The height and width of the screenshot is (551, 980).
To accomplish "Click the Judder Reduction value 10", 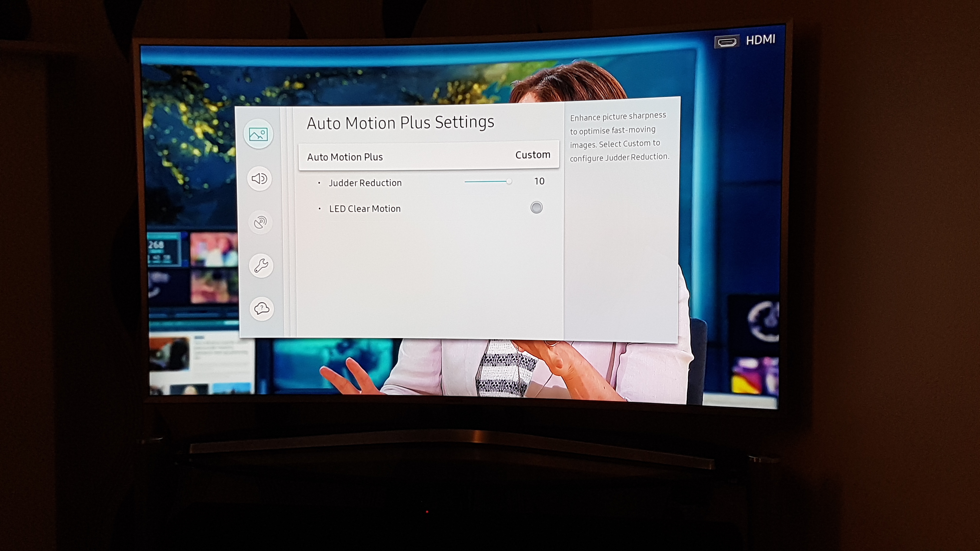I will (x=539, y=181).
